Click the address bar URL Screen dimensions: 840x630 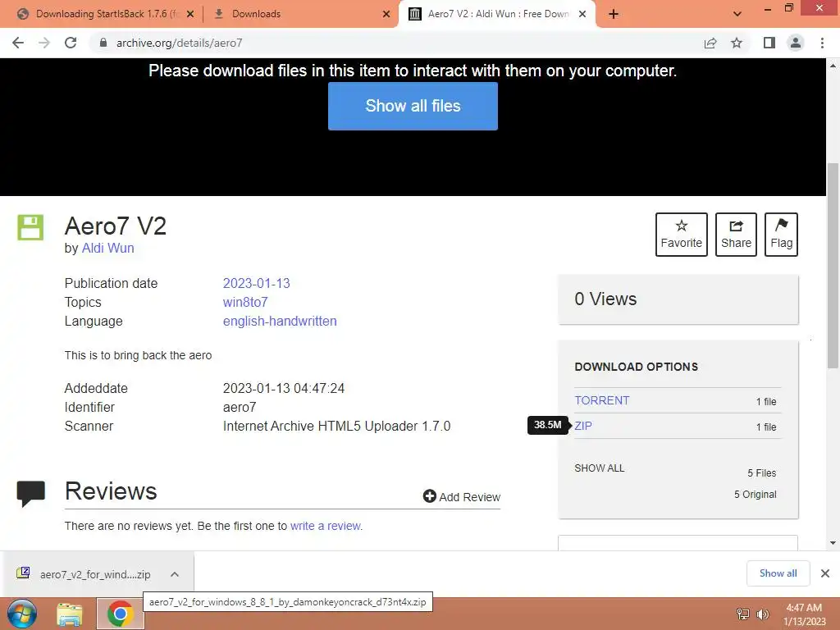click(x=180, y=43)
